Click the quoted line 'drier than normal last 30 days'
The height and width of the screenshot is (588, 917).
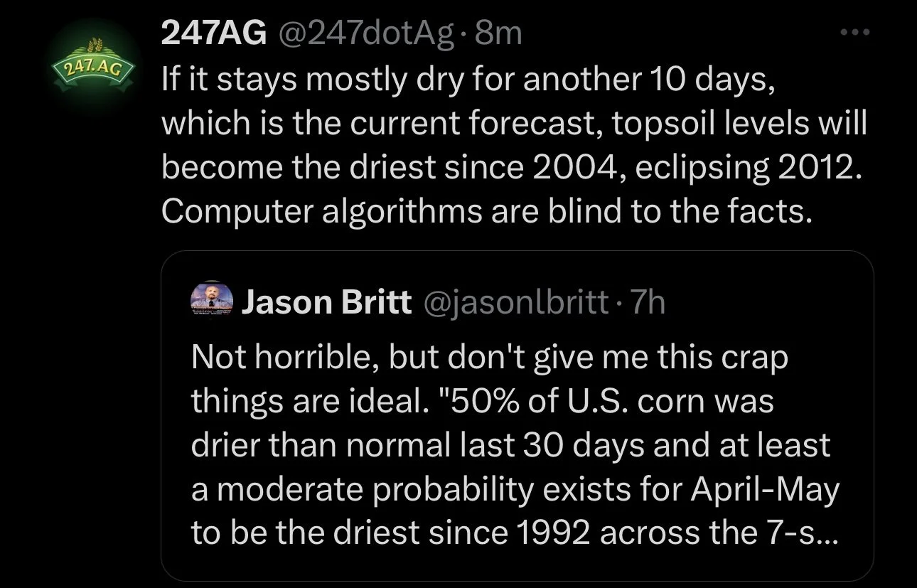point(510,445)
